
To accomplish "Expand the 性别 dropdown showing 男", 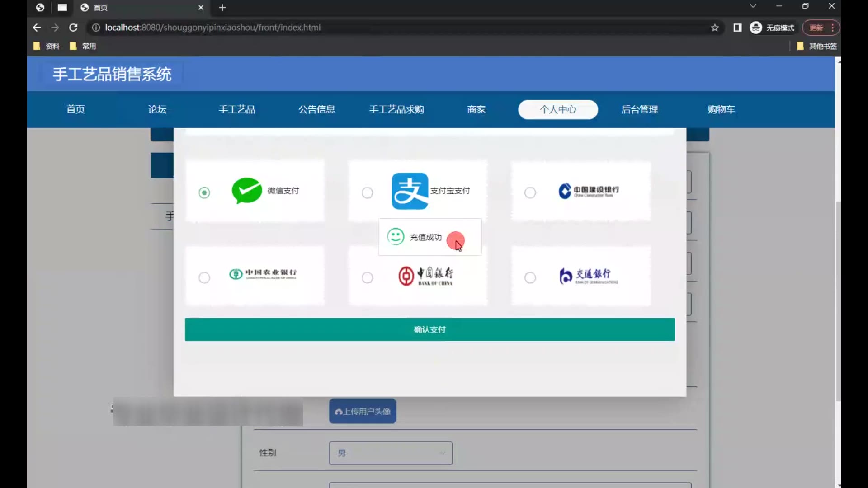I will [391, 453].
